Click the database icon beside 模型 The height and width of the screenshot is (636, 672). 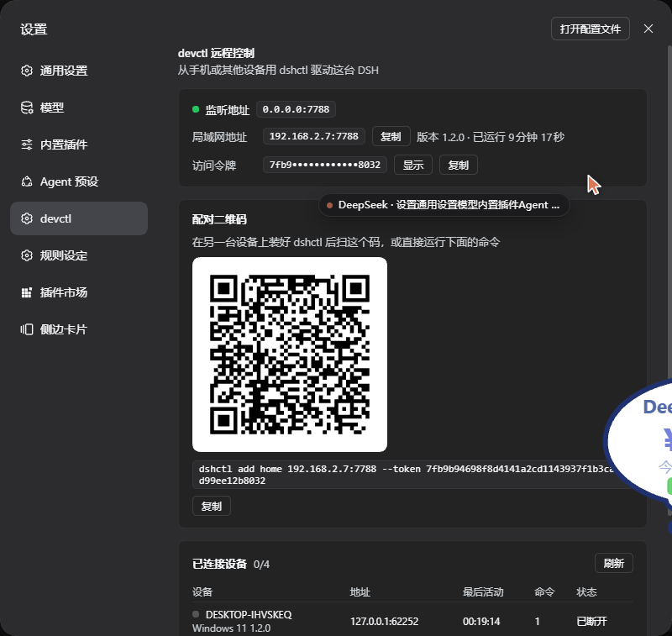pos(27,108)
